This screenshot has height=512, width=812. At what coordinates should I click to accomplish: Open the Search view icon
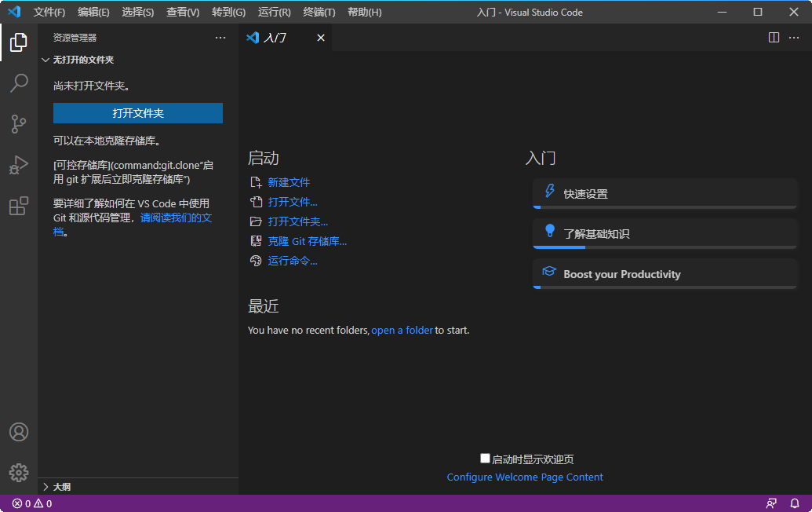click(x=19, y=83)
